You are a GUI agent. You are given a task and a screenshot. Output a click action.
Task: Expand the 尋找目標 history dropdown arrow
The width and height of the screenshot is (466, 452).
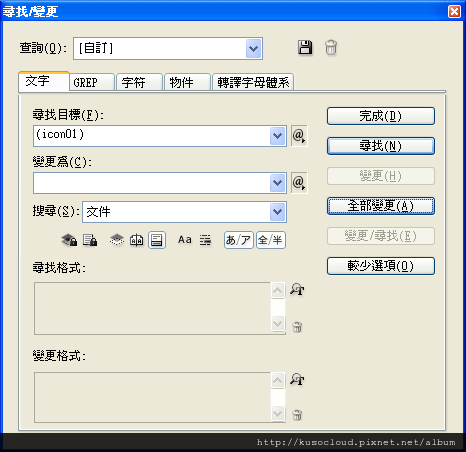click(x=278, y=136)
